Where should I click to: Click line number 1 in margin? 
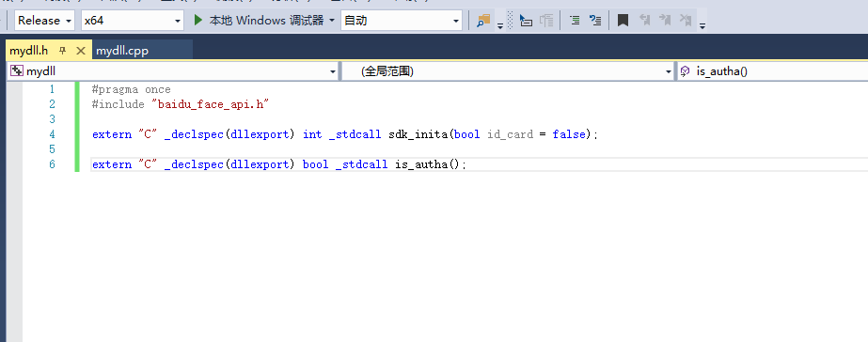[x=52, y=89]
